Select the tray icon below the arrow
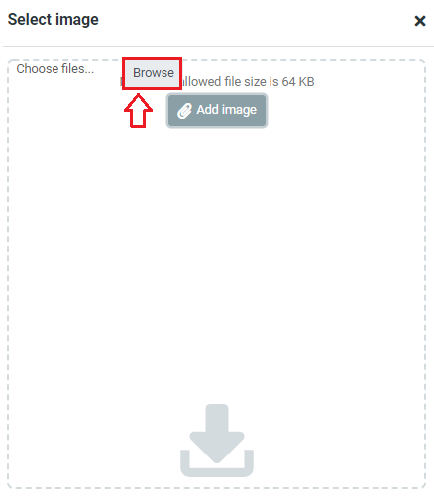434x504 pixels. [x=217, y=463]
